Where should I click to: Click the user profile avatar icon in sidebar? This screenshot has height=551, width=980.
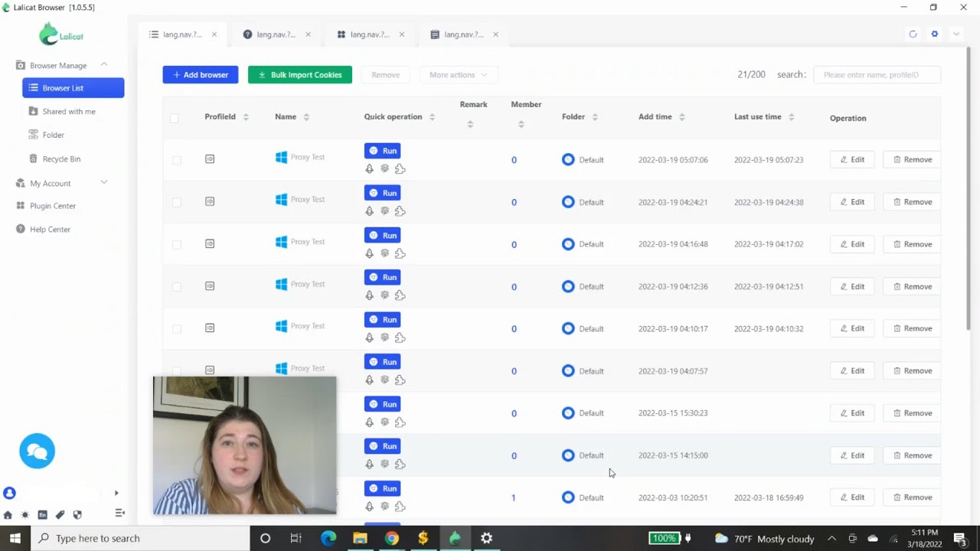point(9,493)
